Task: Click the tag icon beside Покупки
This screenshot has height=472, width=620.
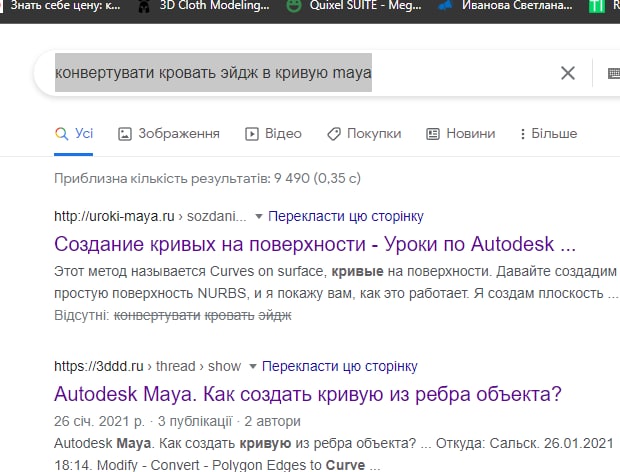Action: tap(334, 134)
